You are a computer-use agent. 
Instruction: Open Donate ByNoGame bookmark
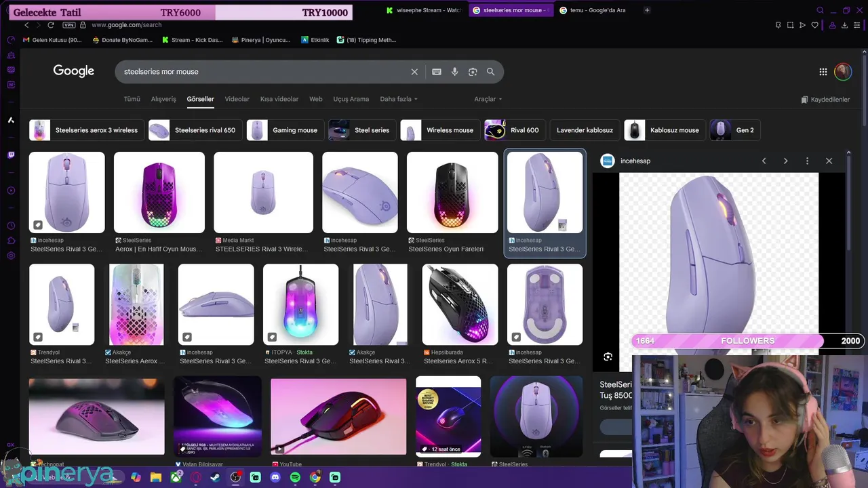pos(123,40)
